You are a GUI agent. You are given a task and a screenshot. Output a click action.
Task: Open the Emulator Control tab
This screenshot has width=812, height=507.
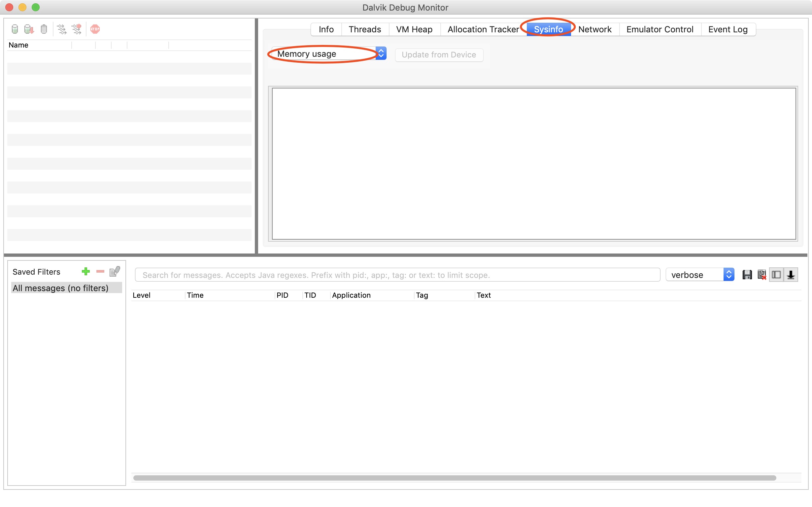point(660,29)
